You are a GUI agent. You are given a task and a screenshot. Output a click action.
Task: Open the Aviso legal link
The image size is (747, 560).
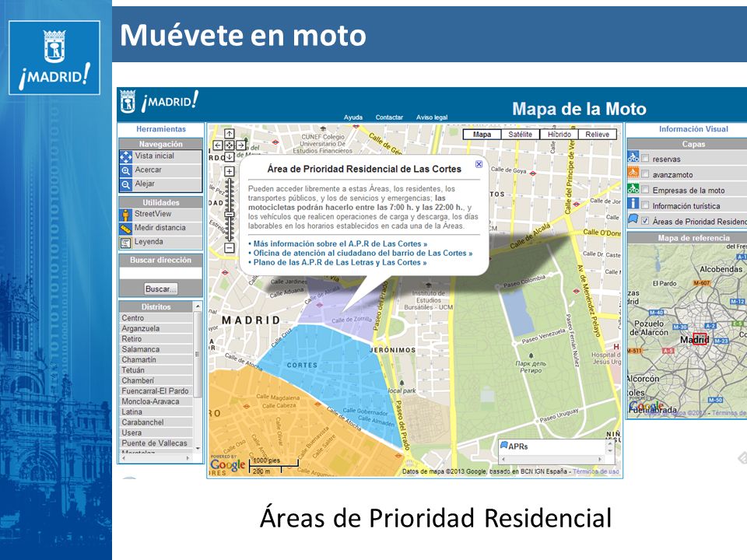click(432, 117)
